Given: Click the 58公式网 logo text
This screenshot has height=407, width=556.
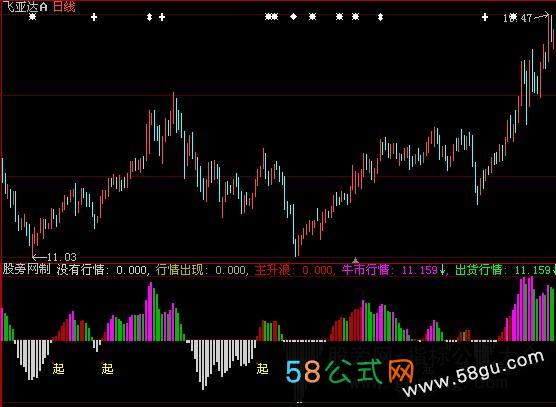Looking at the screenshot, I should (x=350, y=372).
